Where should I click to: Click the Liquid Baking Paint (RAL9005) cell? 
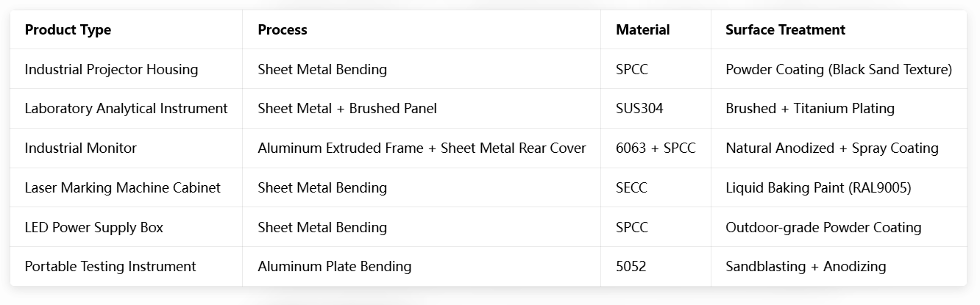point(818,188)
